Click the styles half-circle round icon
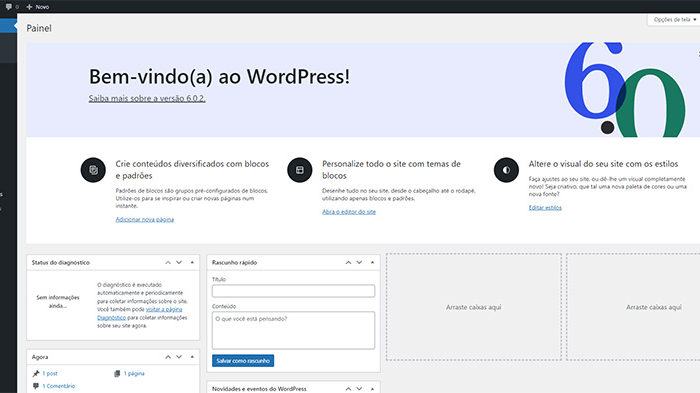Image resolution: width=700 pixels, height=393 pixels. pos(506,170)
